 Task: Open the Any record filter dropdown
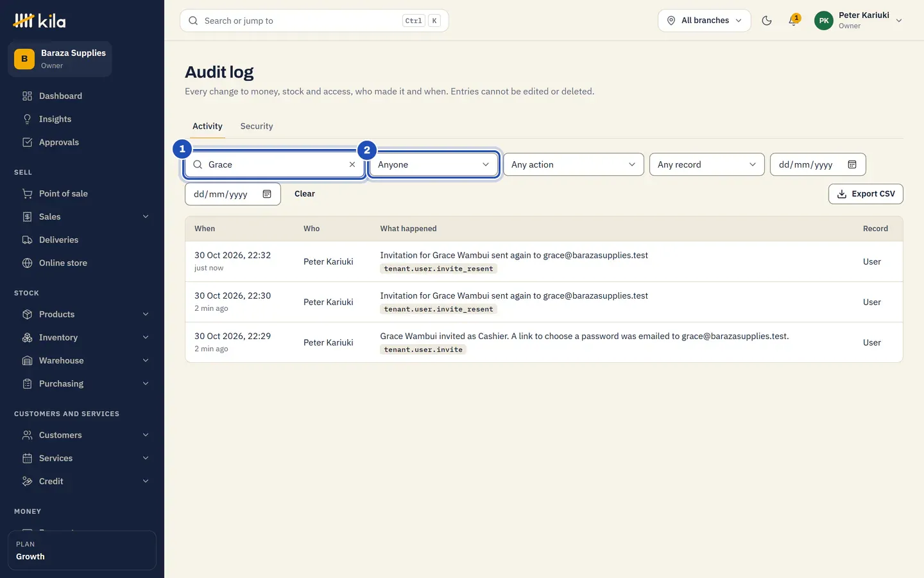tap(707, 164)
